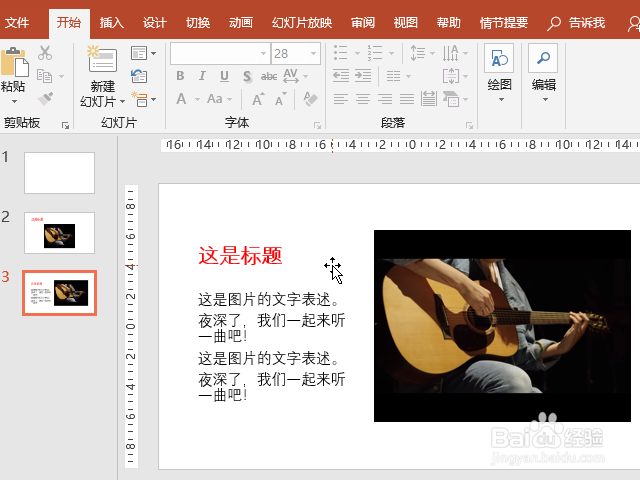Select the guitar picture on the slide
Screen dimensions: 640x480
pos(502,326)
